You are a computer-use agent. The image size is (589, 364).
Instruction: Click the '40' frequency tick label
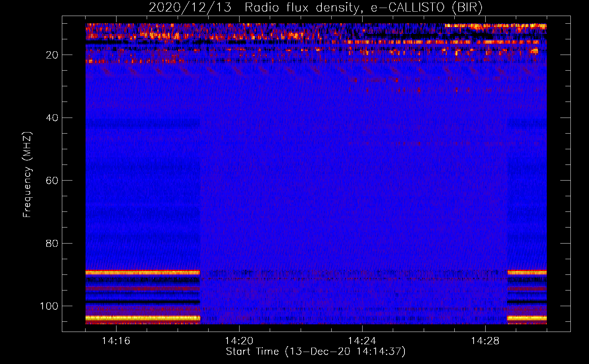[52, 118]
